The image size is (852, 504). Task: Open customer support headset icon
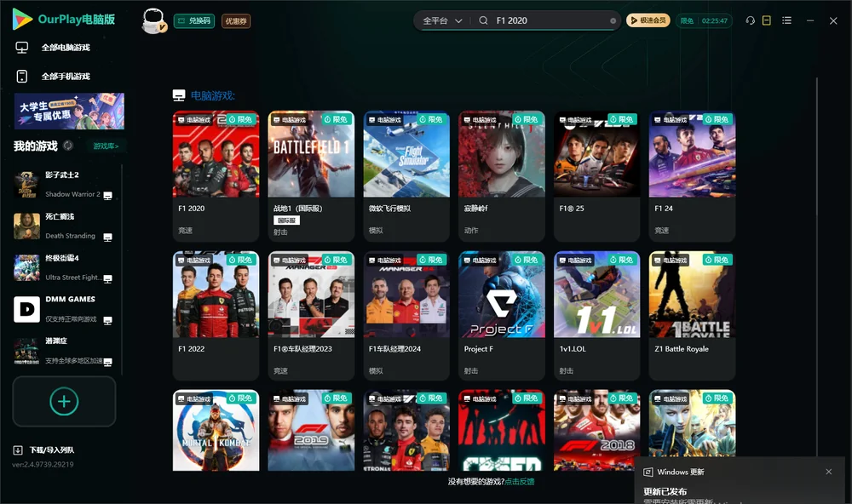tap(751, 20)
